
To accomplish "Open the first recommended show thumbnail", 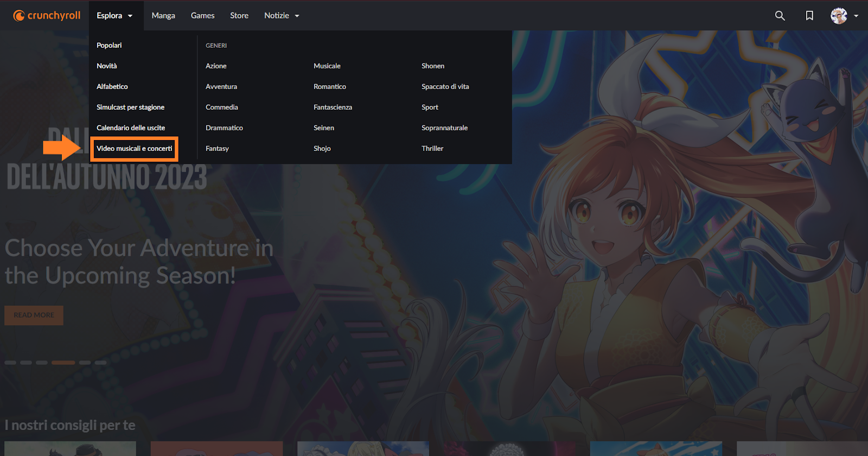I will [x=70, y=448].
